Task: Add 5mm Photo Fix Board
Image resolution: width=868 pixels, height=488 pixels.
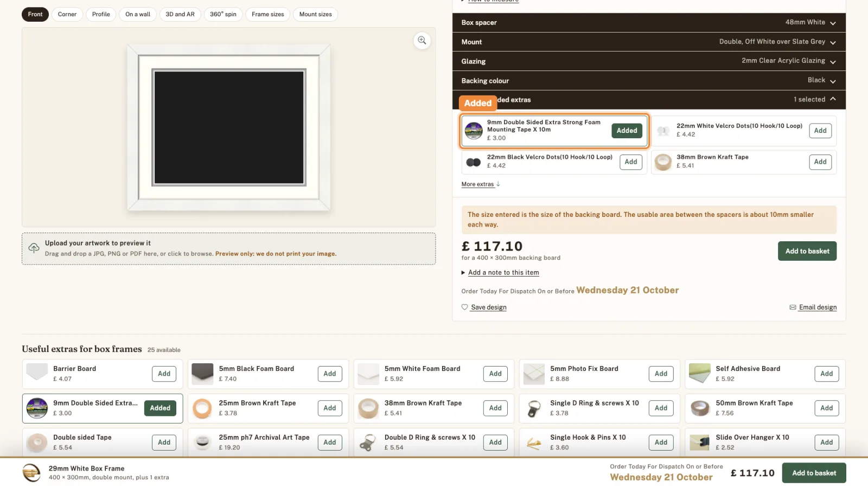Action: coord(661,374)
